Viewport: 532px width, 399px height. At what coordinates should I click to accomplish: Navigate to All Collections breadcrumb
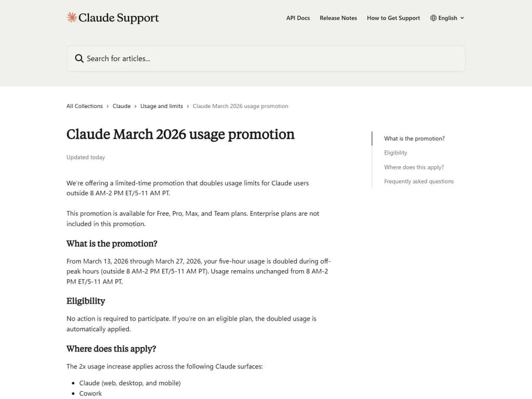point(84,106)
